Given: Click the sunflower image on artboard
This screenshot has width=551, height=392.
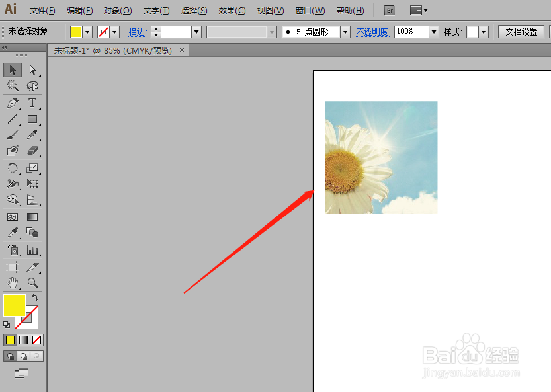Looking at the screenshot, I should (381, 157).
